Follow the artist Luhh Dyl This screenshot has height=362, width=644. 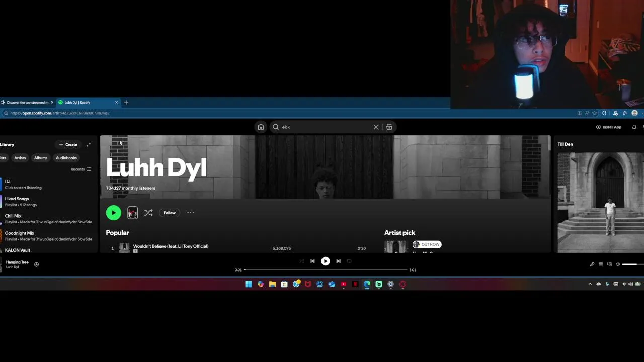(170, 213)
